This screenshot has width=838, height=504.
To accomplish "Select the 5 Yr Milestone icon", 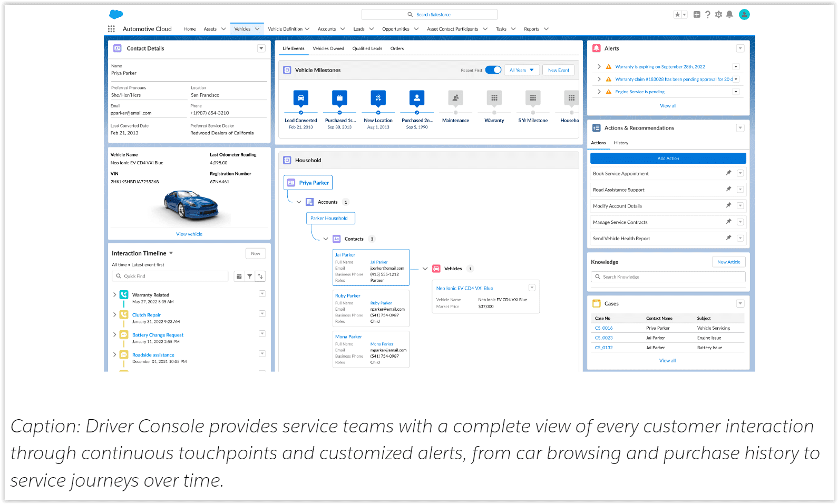I will [533, 97].
